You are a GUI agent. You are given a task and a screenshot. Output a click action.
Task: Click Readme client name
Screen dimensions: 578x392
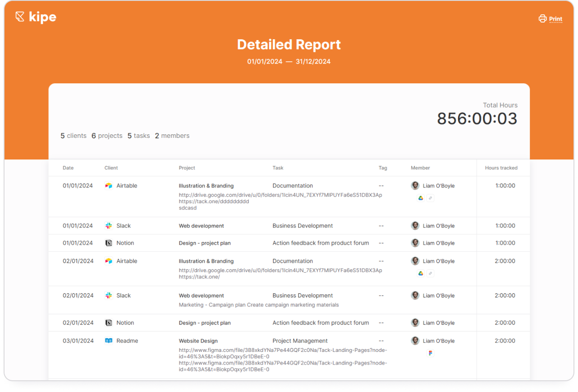127,341
